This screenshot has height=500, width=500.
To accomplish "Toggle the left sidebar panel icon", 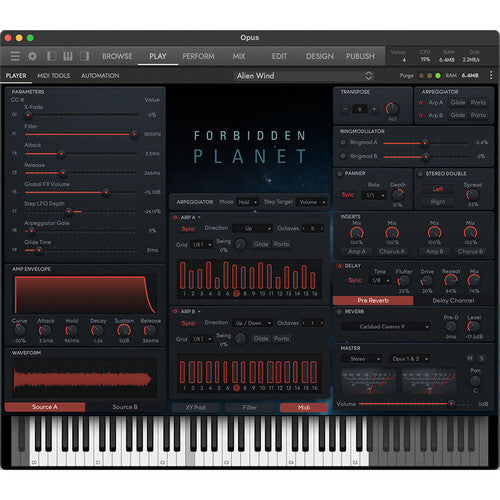I will pyautogui.click(x=51, y=56).
